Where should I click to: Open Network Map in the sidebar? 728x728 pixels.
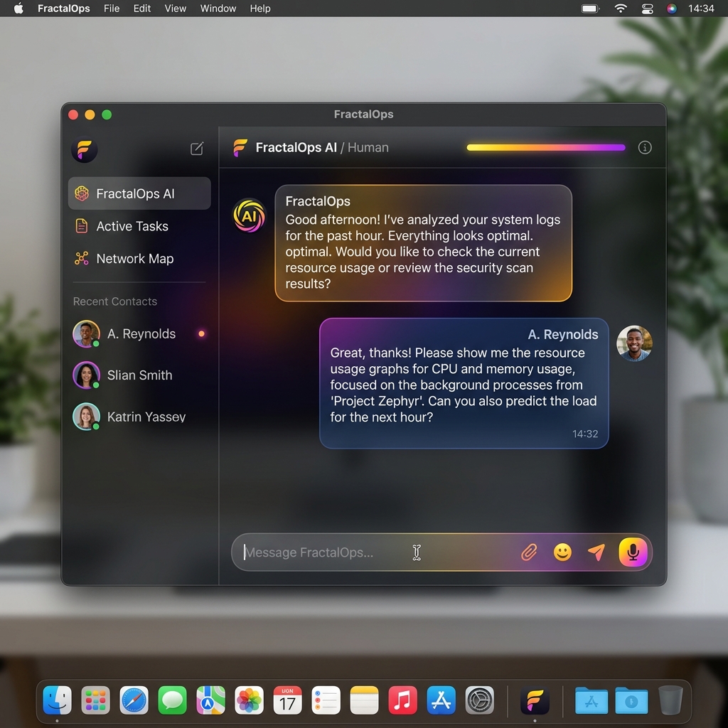click(x=139, y=258)
